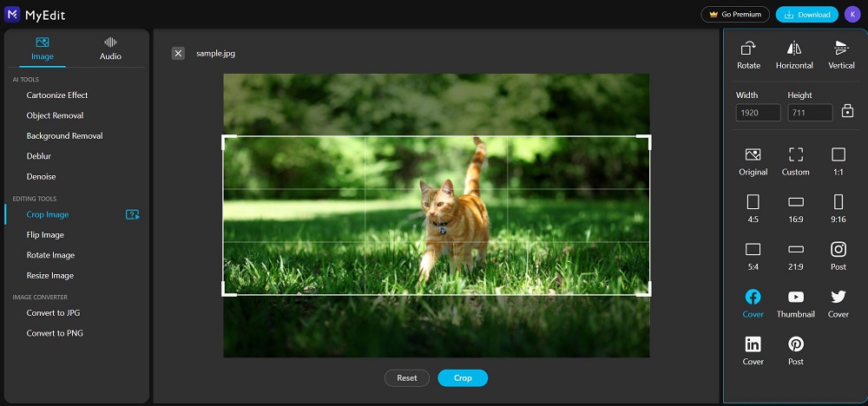Screen dimensions: 868x406
Task: Switch to the Audio tab
Action: (111, 49)
